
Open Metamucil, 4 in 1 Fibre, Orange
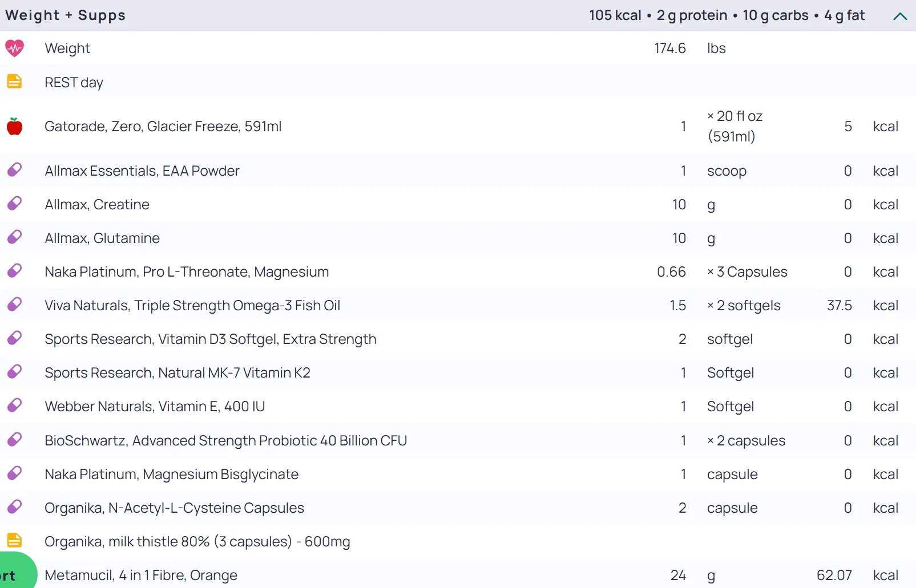coord(141,575)
